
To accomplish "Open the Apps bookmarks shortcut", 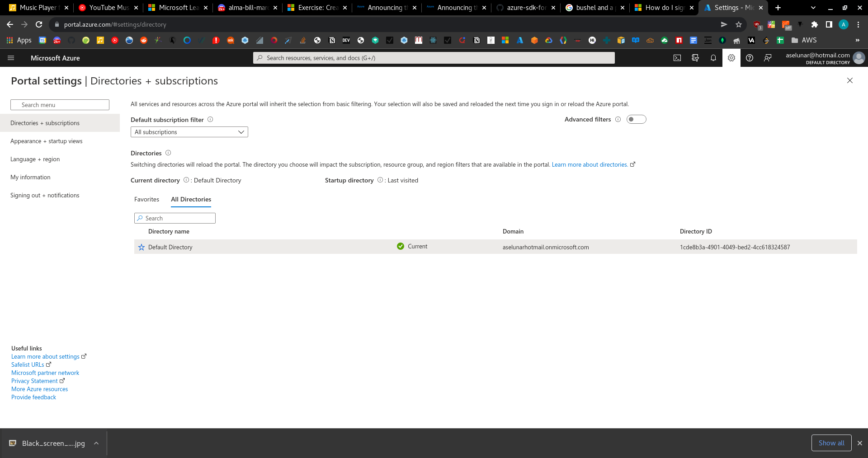I will 19,40.
